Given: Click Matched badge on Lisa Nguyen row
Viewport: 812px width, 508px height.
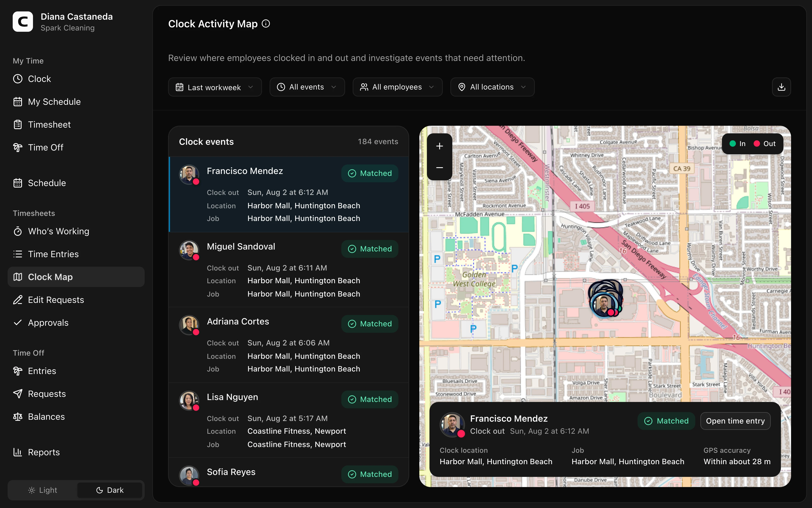Looking at the screenshot, I should tap(370, 399).
